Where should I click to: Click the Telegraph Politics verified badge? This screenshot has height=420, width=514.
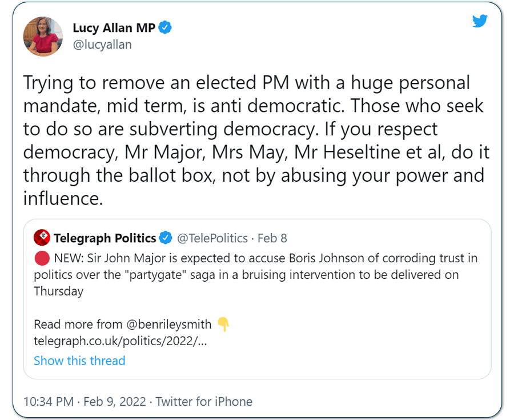166,238
